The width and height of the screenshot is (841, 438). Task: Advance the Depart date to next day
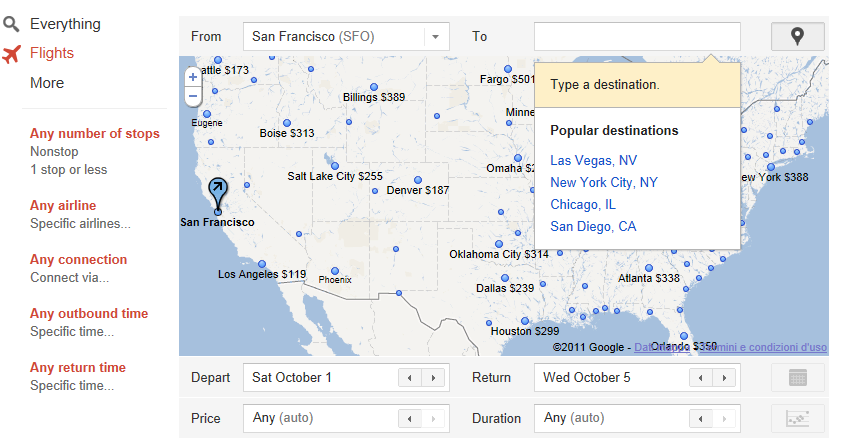click(433, 378)
